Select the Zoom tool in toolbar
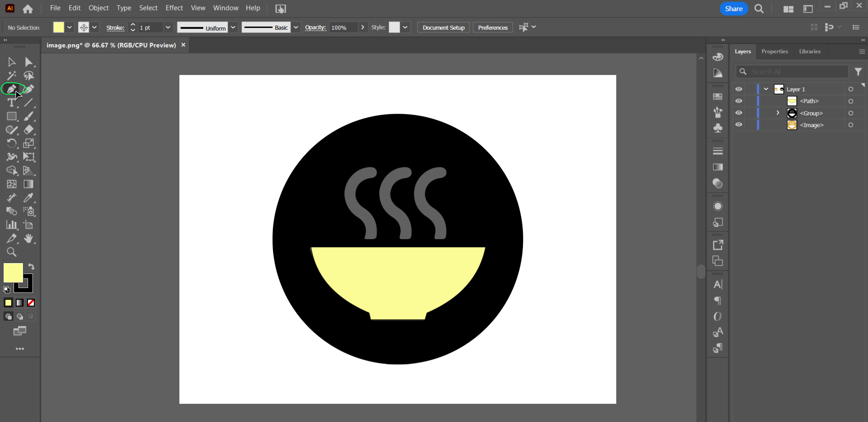868x422 pixels. click(12, 252)
